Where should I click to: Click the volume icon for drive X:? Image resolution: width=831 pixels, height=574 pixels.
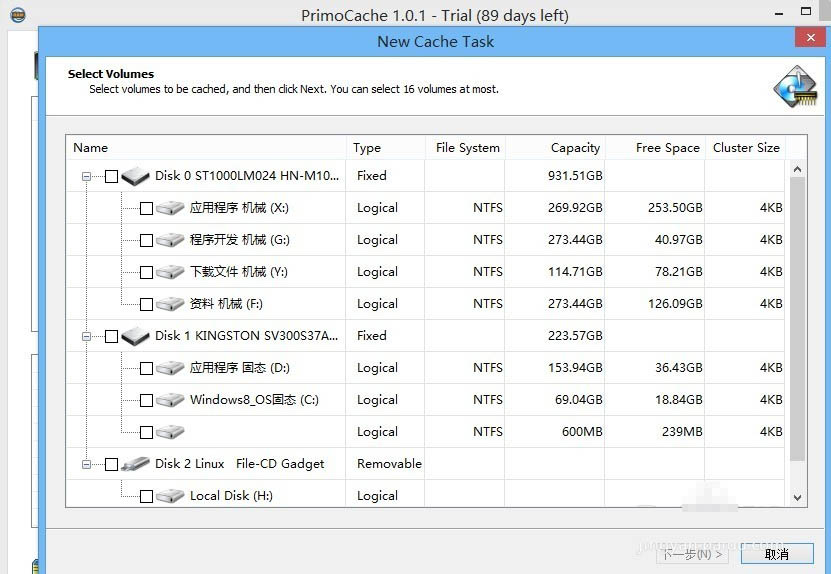[x=171, y=208]
